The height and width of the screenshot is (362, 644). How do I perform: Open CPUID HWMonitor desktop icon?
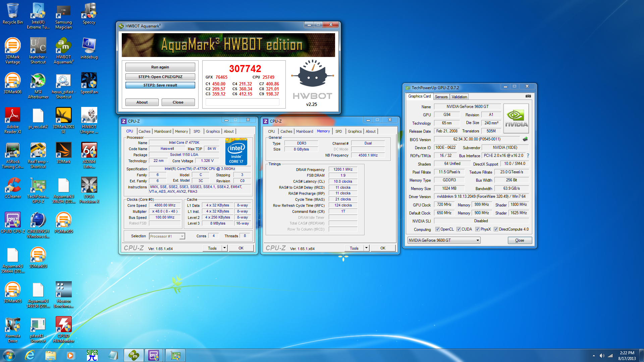point(64,329)
